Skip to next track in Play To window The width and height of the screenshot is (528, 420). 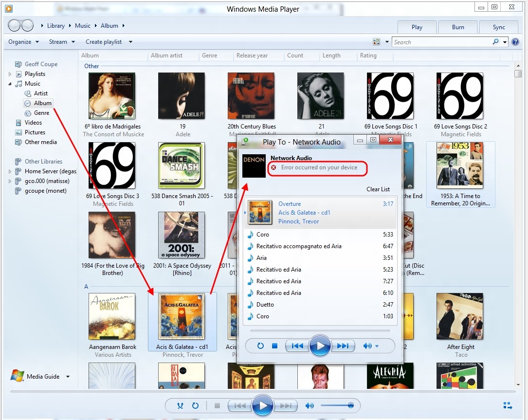coord(343,346)
